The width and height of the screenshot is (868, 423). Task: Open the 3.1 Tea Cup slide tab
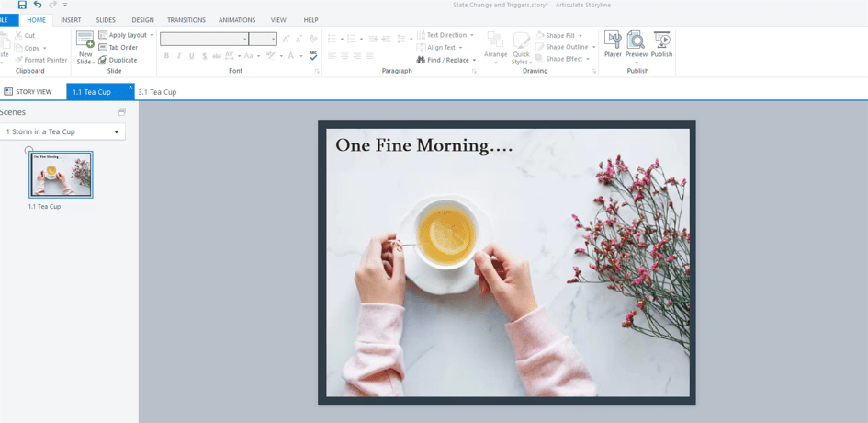tap(157, 92)
